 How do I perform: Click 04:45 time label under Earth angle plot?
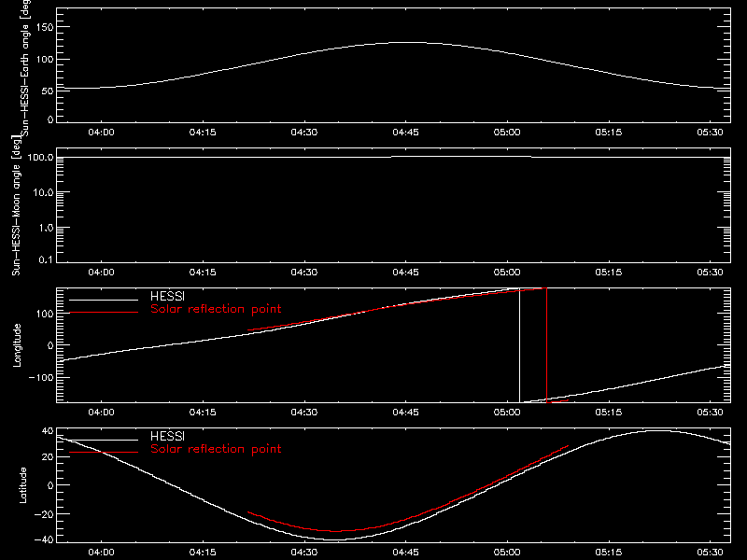tap(405, 133)
